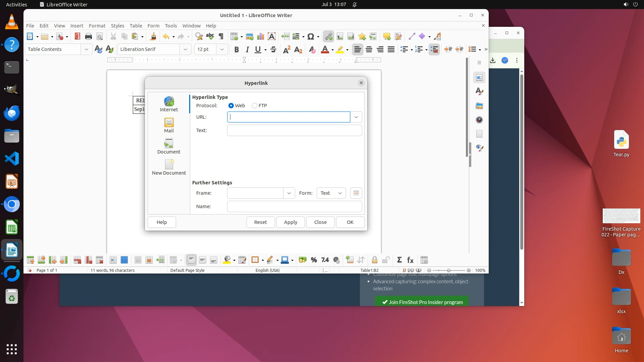Select the FTP protocol radio button
This screenshot has height=362, width=644.
click(x=255, y=106)
